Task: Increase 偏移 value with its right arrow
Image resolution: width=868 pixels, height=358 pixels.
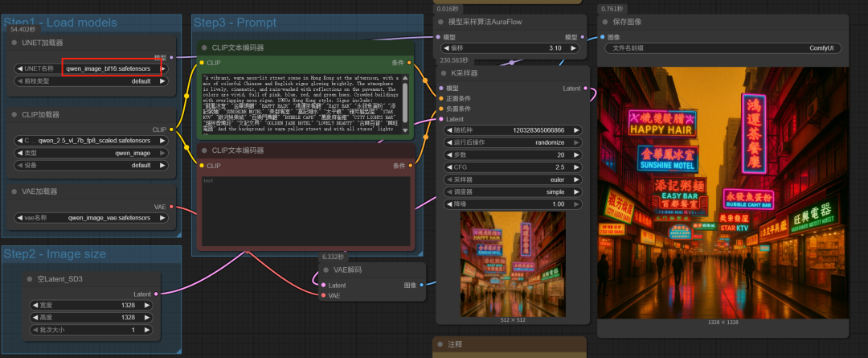Action: click(x=573, y=48)
